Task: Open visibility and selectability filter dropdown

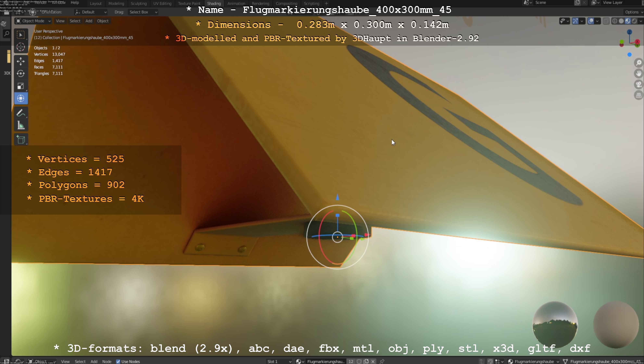Action: click(564, 21)
